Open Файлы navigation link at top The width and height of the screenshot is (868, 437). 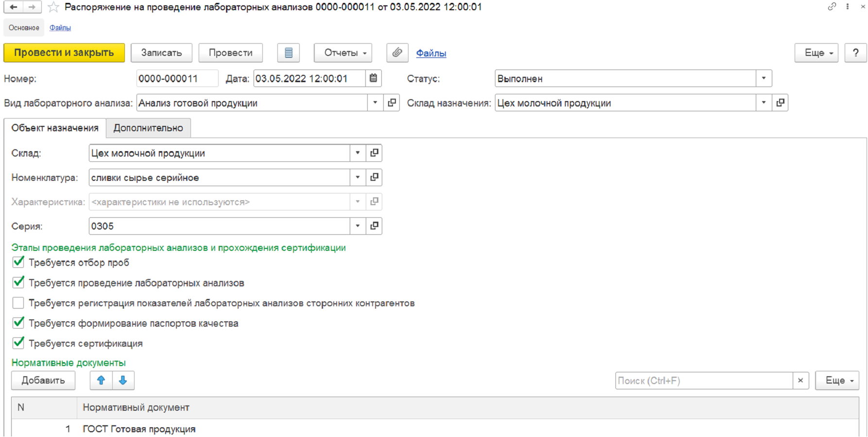pos(60,28)
